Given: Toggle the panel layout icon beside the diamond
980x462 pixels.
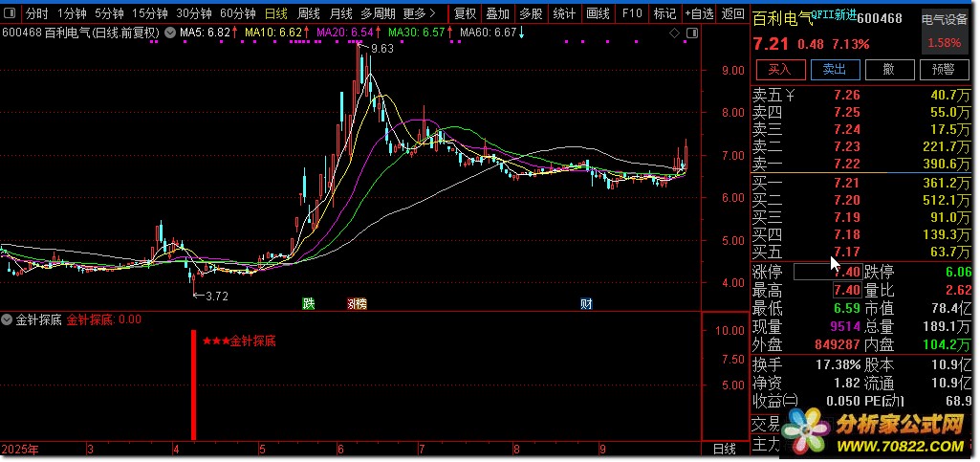Looking at the screenshot, I should point(691,33).
